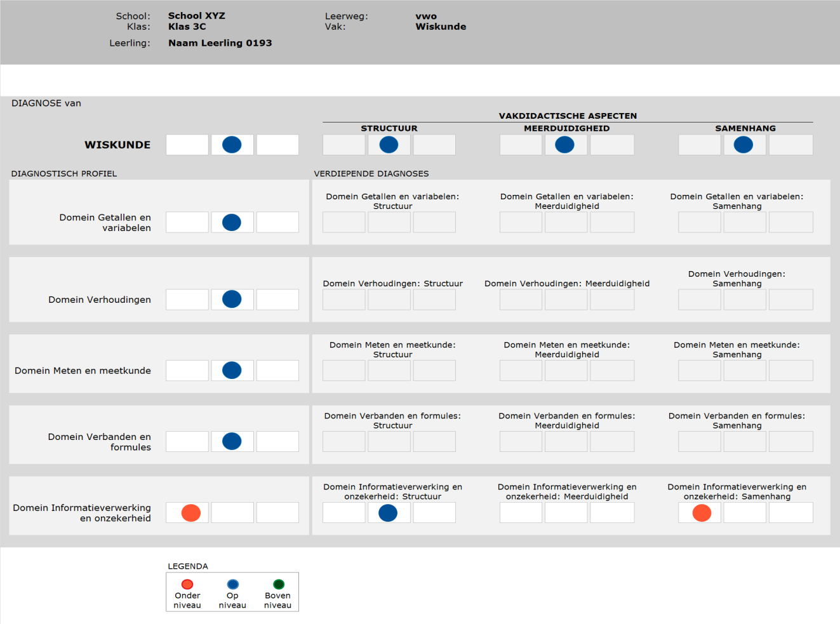The height and width of the screenshot is (624, 840).
Task: Click 'Domein Meten en meetkunde: Structuur' label
Action: tap(392, 350)
